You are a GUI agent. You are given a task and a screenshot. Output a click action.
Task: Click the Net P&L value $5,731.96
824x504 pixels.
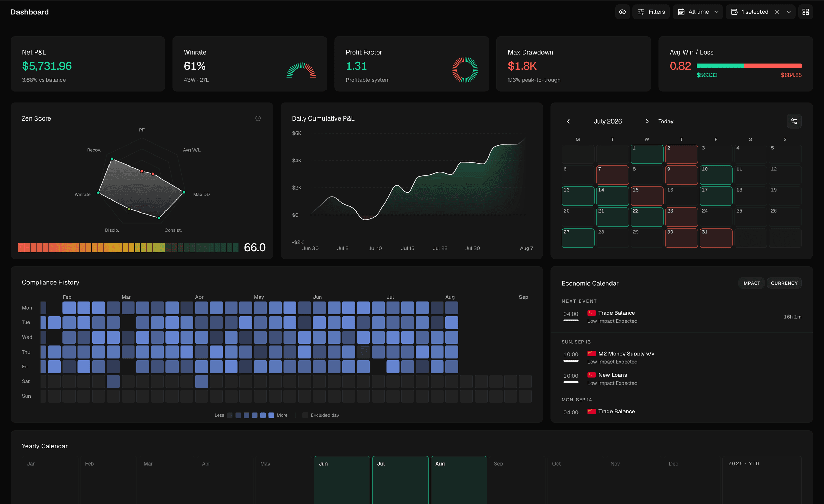click(x=47, y=66)
